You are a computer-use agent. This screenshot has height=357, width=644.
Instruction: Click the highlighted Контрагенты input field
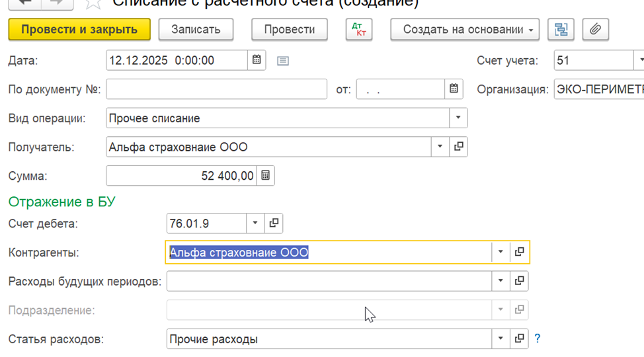pos(329,252)
